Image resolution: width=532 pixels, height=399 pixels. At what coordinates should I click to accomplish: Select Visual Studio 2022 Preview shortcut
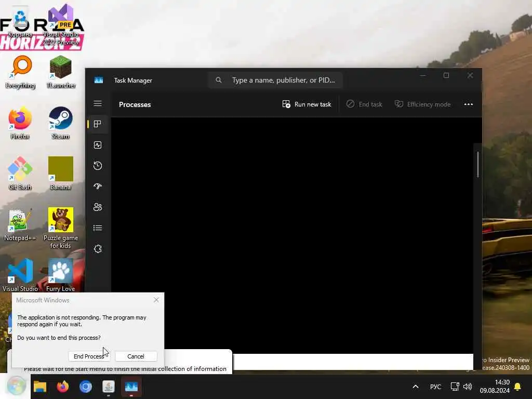pyautogui.click(x=61, y=25)
